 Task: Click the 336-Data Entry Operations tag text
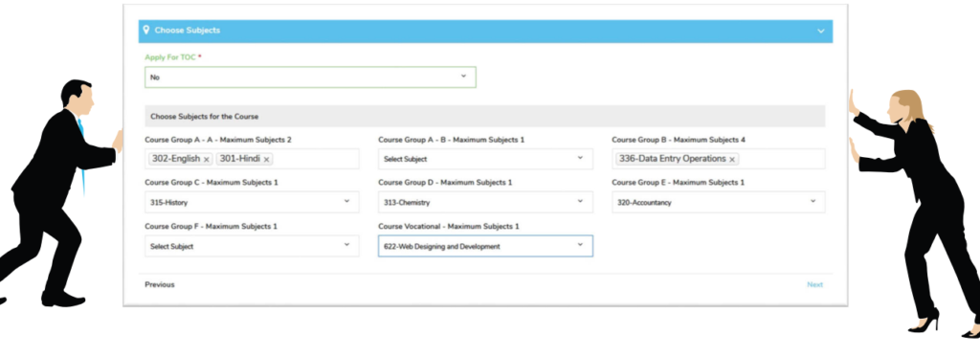672,159
